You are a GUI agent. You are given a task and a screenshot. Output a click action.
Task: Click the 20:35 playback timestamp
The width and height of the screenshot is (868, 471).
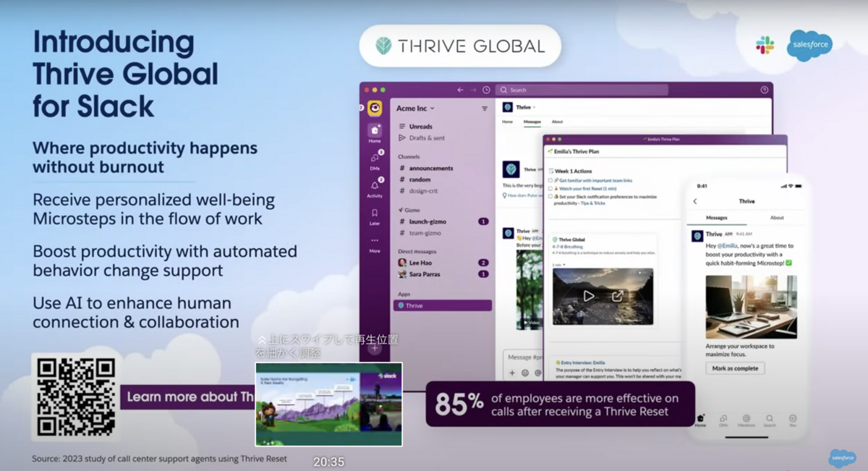pyautogui.click(x=328, y=462)
